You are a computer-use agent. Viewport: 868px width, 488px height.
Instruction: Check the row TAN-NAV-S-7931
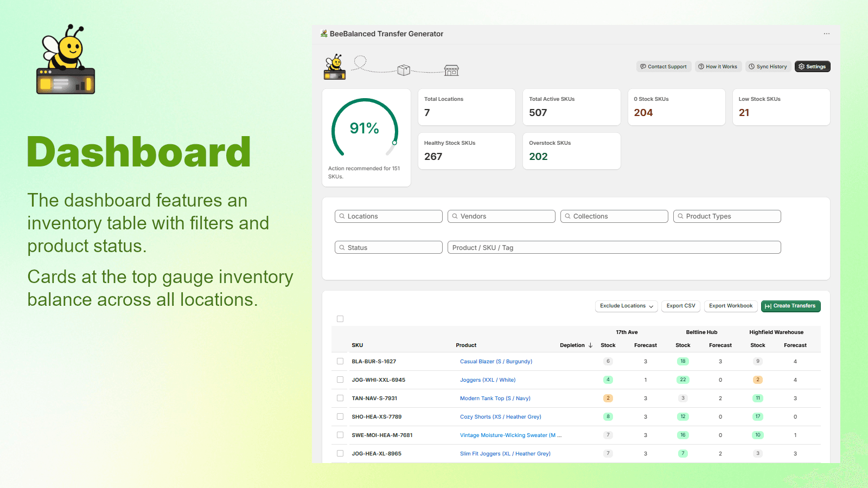coord(340,398)
